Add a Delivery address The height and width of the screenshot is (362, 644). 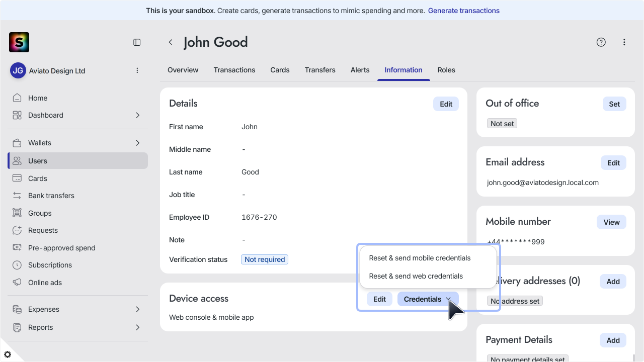(613, 282)
